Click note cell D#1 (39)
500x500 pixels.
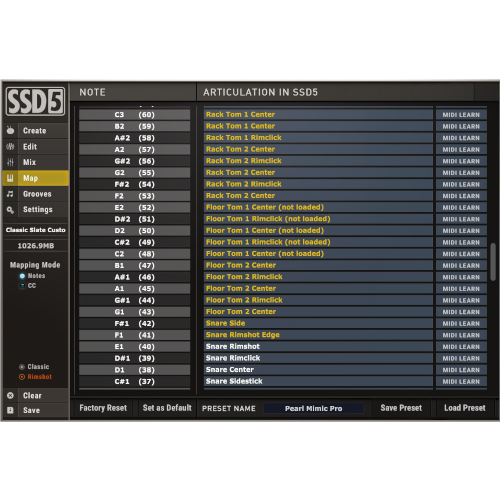click(135, 358)
